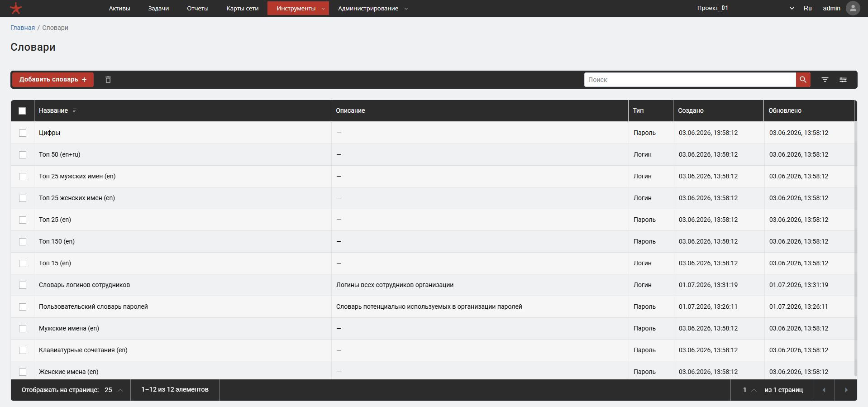Viewport: 868px width, 407px height.
Task: Open the page number selector
Action: point(749,390)
